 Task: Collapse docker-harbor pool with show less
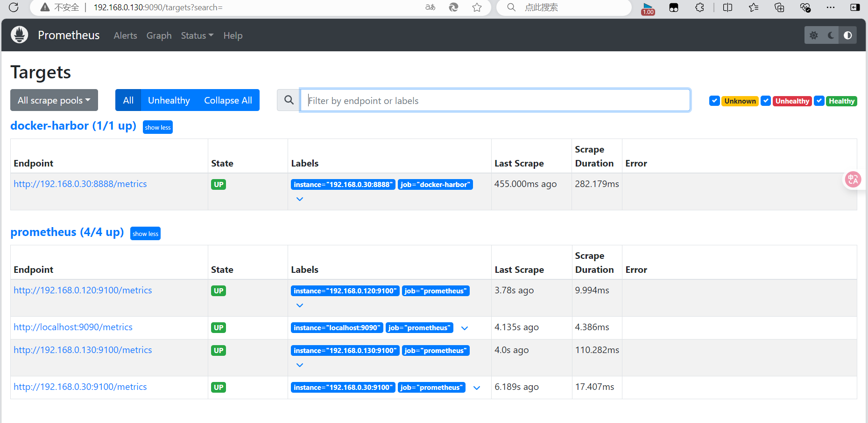coord(158,127)
